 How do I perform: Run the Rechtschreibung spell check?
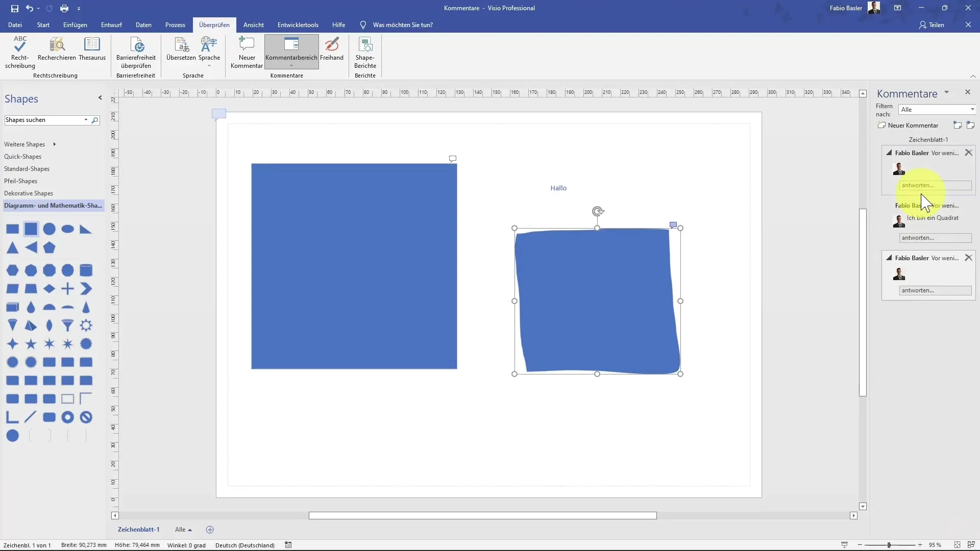(x=20, y=52)
